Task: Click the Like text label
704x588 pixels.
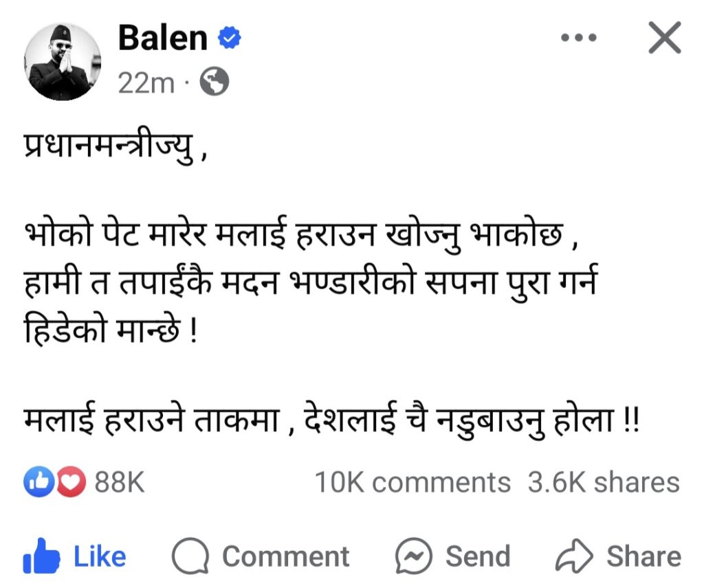Action: point(100,556)
